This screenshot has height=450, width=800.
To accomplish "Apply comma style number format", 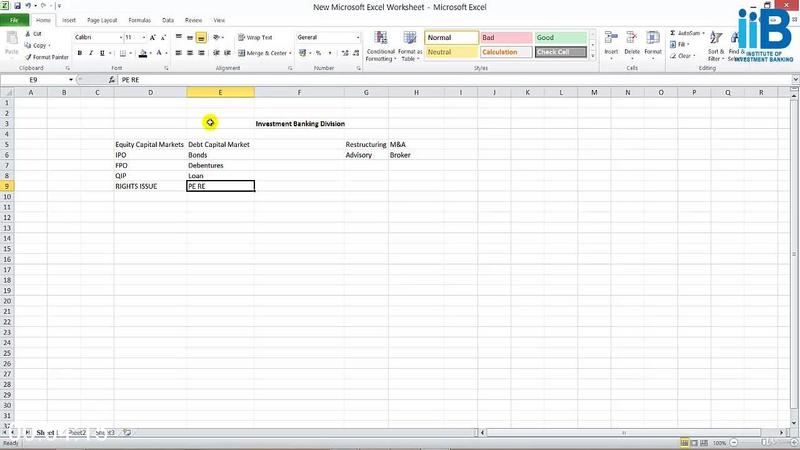I will coord(330,53).
